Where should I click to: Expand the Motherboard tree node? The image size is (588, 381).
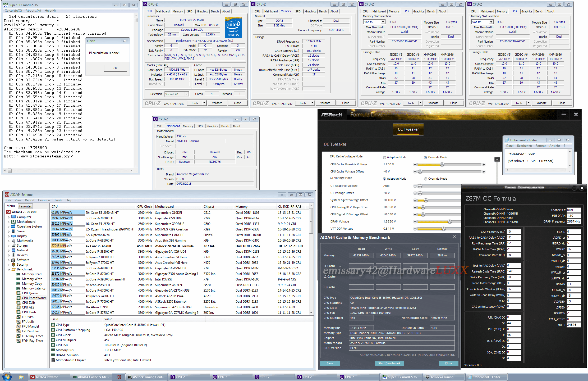9,222
